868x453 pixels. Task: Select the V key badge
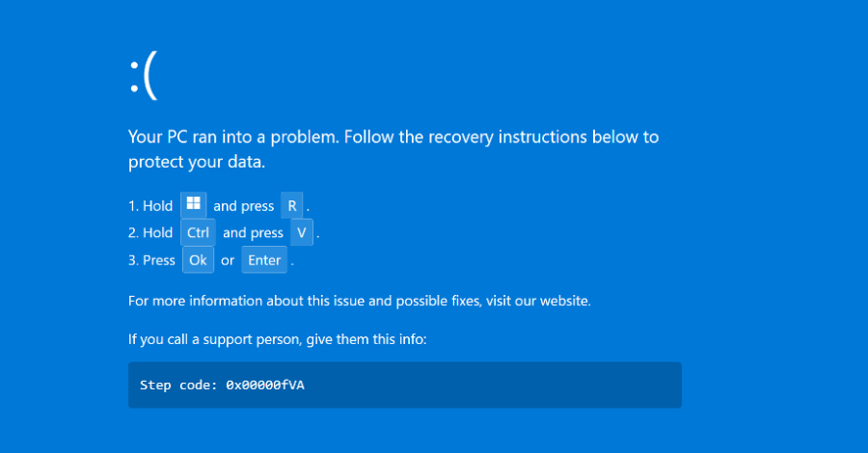(x=302, y=232)
